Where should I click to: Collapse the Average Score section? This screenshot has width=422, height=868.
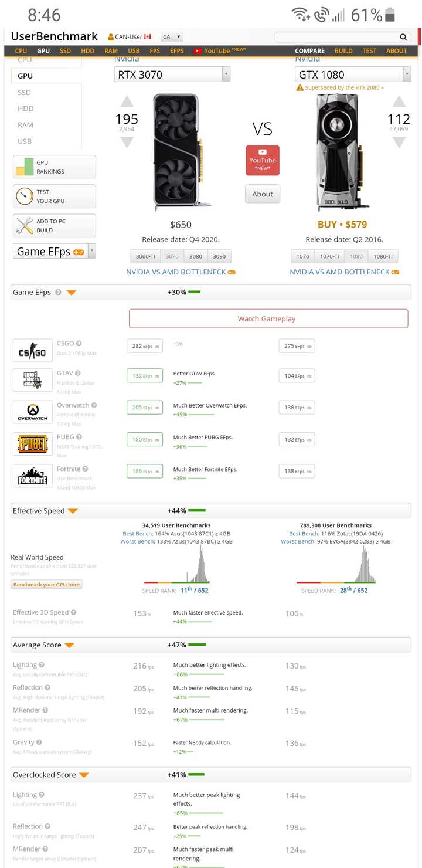pos(69,646)
